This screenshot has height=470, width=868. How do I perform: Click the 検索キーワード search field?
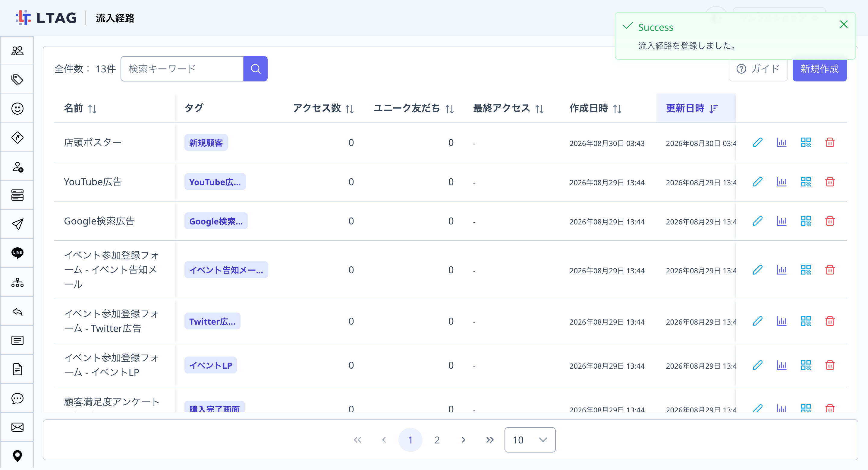(182, 69)
